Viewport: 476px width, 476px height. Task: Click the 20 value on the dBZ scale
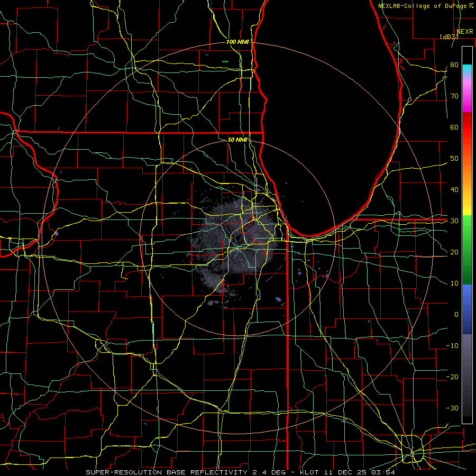coord(454,252)
